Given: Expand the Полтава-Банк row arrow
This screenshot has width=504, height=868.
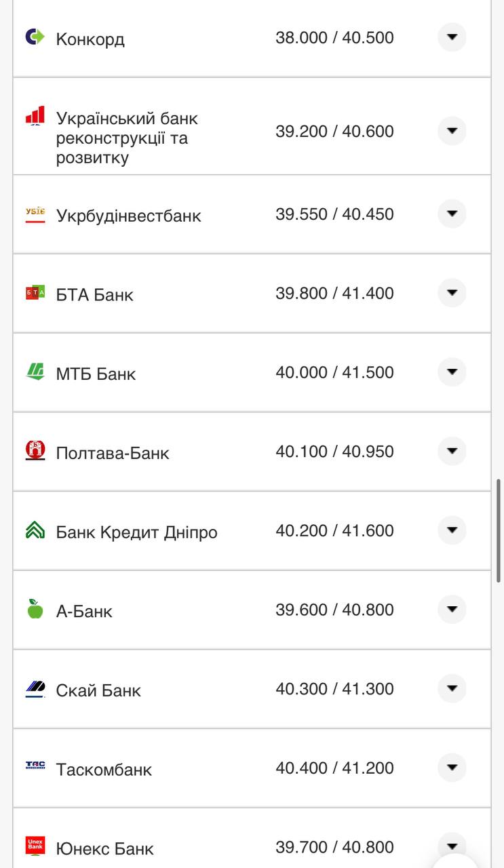Looking at the screenshot, I should click(452, 451).
